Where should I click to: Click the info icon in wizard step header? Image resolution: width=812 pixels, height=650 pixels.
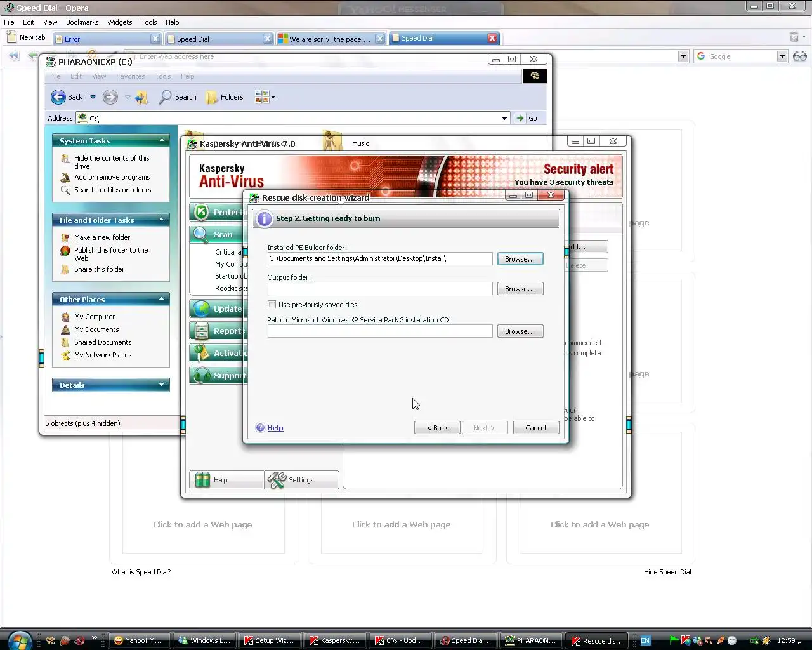[x=265, y=218]
